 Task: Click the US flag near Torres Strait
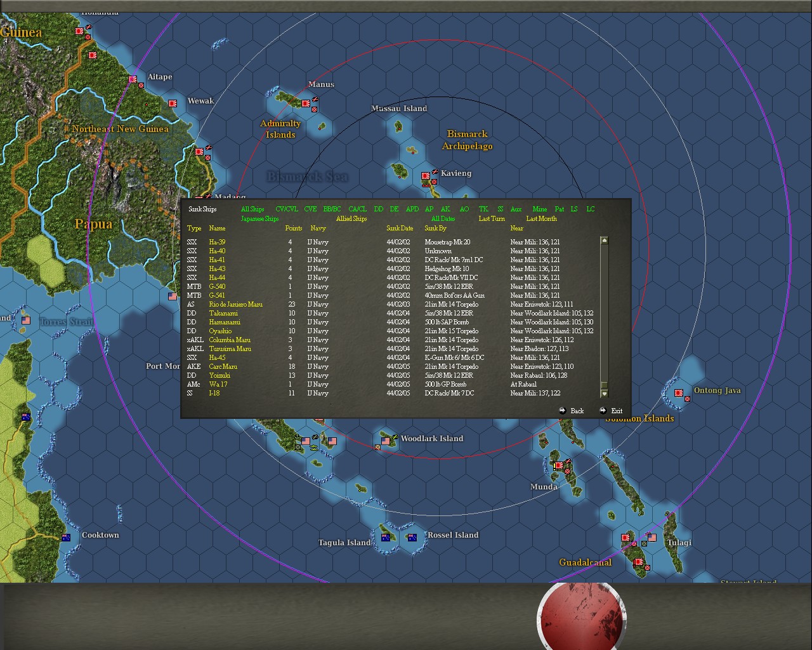pyautogui.click(x=26, y=320)
